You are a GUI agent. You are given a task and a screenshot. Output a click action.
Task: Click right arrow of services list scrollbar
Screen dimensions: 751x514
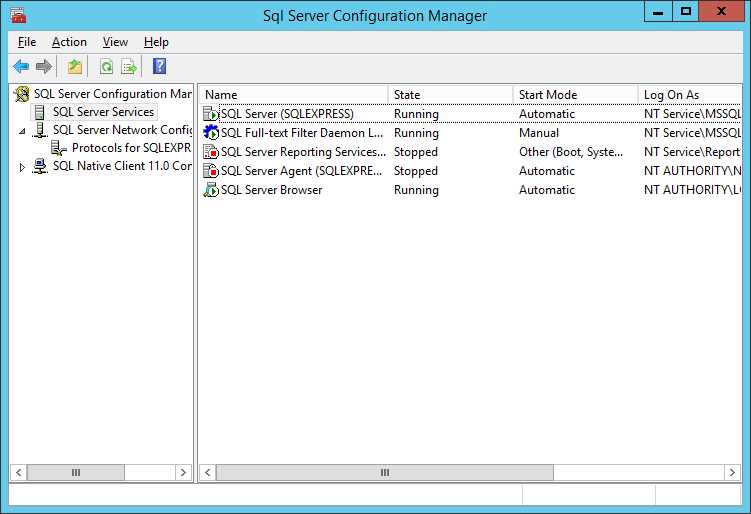tap(732, 473)
